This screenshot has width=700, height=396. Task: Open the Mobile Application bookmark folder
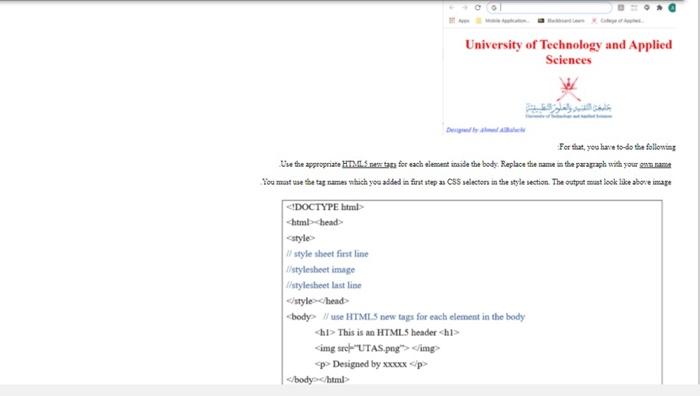tap(503, 21)
